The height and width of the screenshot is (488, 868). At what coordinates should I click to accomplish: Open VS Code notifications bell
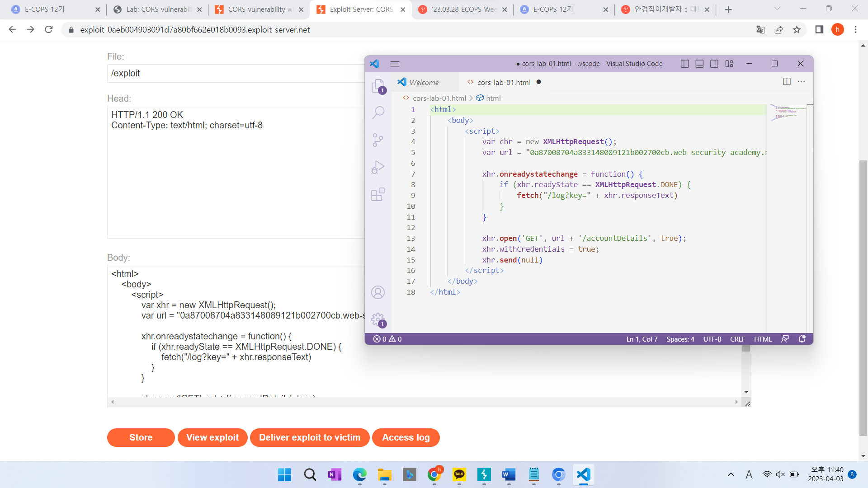click(802, 339)
